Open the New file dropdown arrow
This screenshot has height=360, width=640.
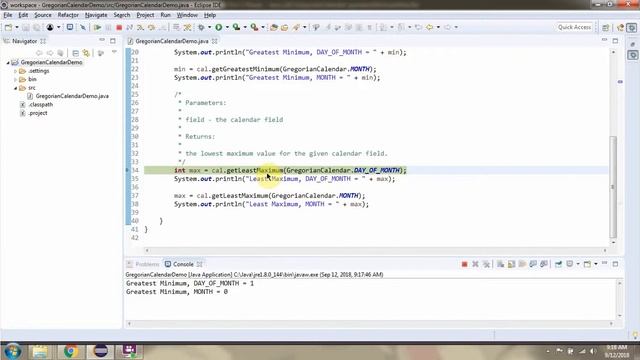click(17, 27)
